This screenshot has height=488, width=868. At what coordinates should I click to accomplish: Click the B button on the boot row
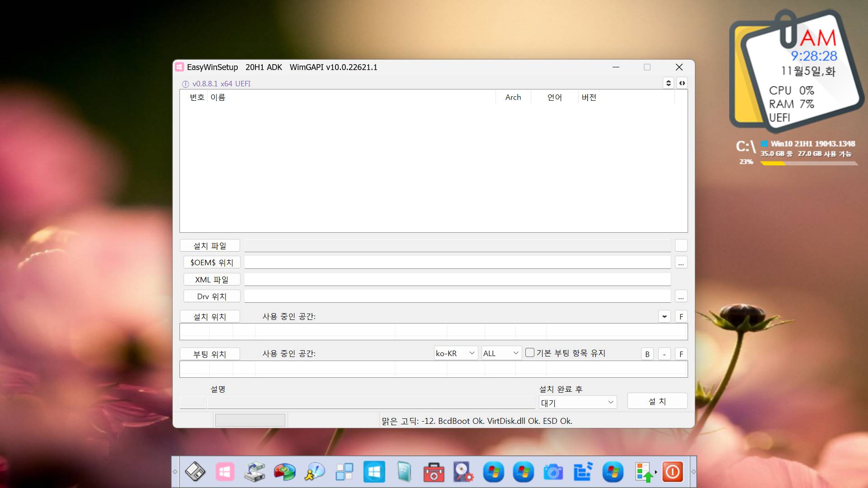tap(647, 354)
